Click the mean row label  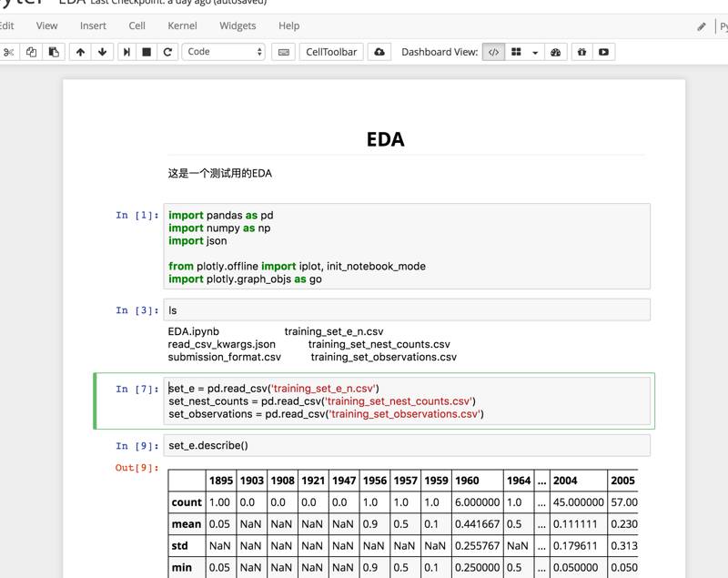187,523
